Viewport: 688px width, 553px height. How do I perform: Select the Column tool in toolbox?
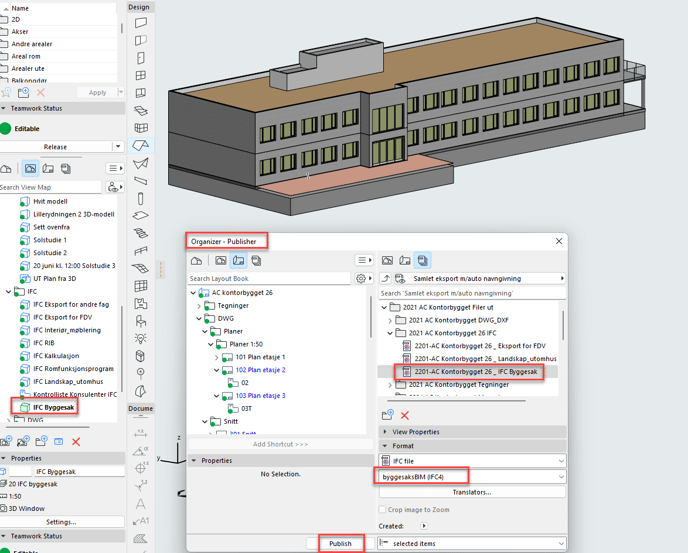[141, 198]
